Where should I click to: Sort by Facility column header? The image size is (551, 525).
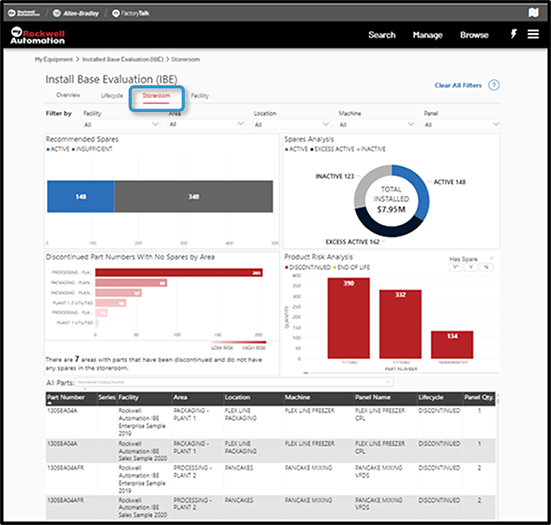point(128,397)
